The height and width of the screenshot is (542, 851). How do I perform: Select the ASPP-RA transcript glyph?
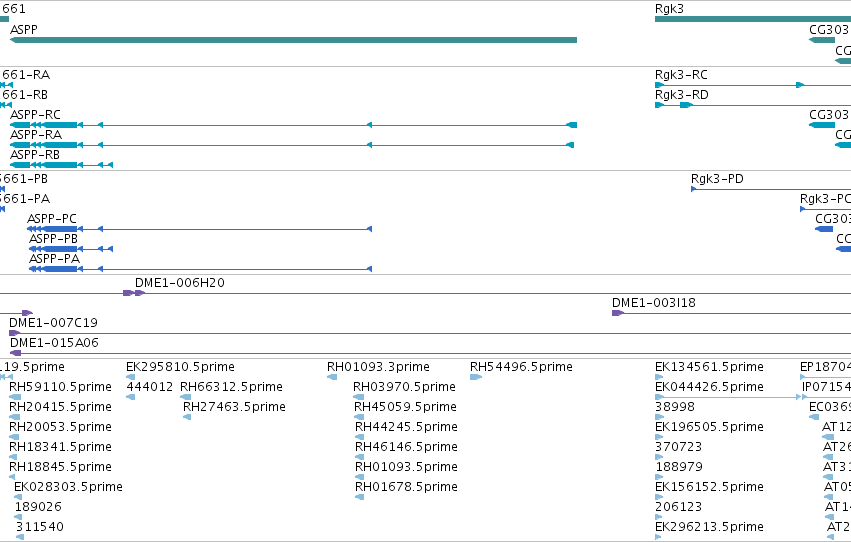click(292, 145)
